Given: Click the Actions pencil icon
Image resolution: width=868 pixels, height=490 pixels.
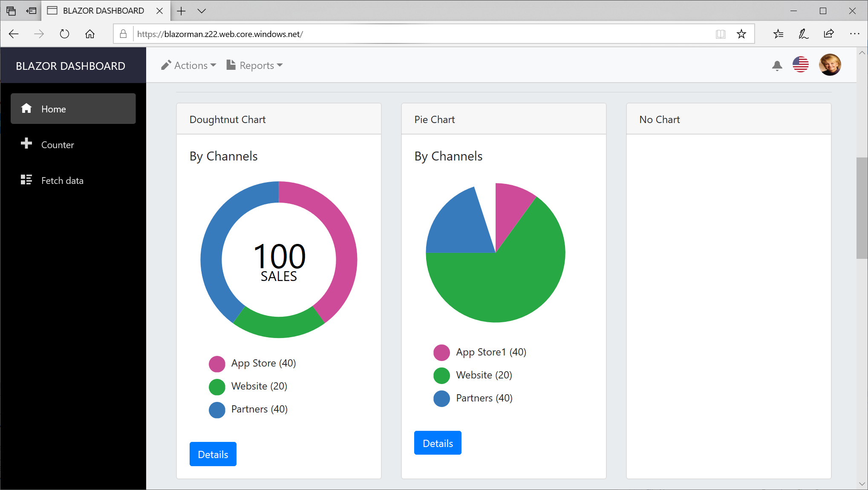Looking at the screenshot, I should (x=166, y=65).
